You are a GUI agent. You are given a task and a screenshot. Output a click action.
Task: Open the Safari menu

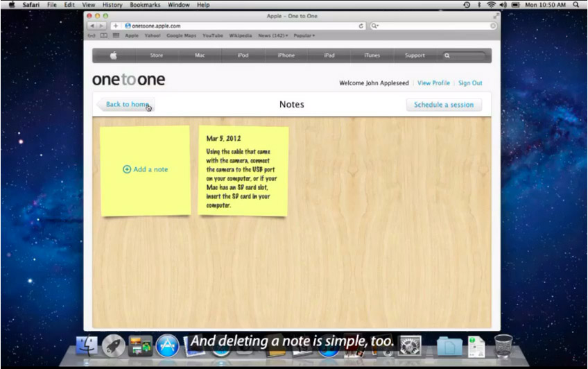click(31, 5)
